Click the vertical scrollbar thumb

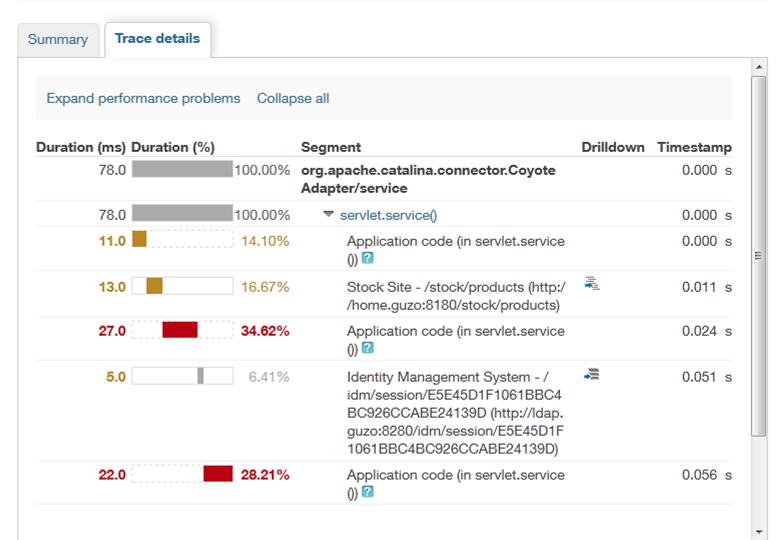pyautogui.click(x=759, y=255)
